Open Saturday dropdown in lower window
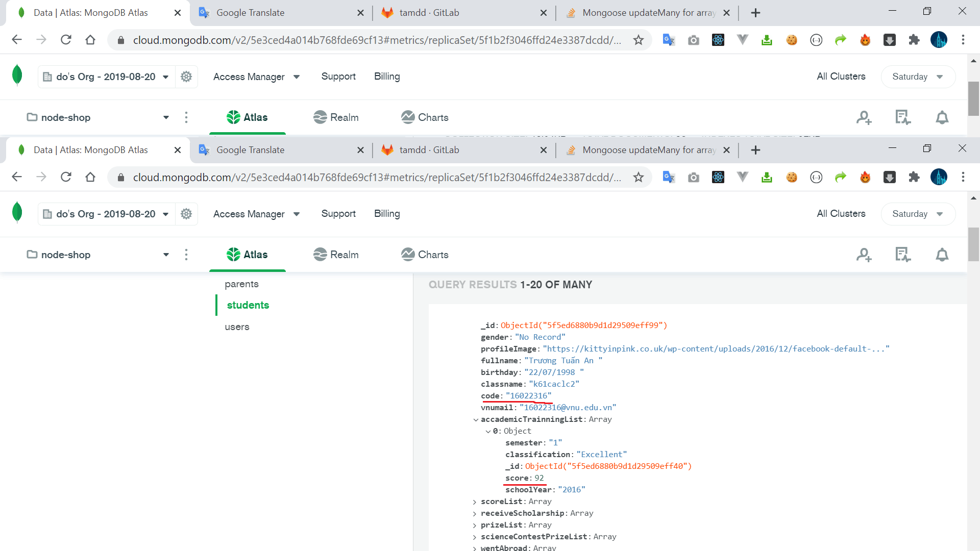Image resolution: width=980 pixels, height=551 pixels. point(918,214)
